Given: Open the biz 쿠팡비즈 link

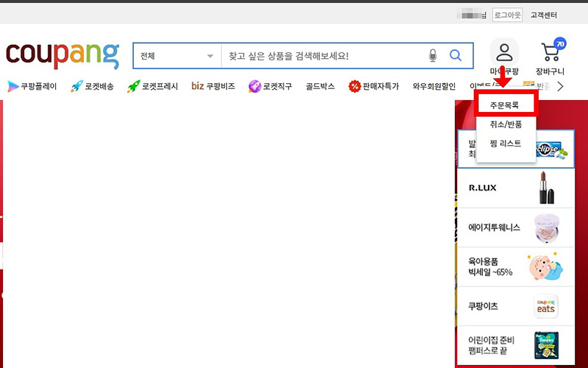Looking at the screenshot, I should click(x=213, y=86).
